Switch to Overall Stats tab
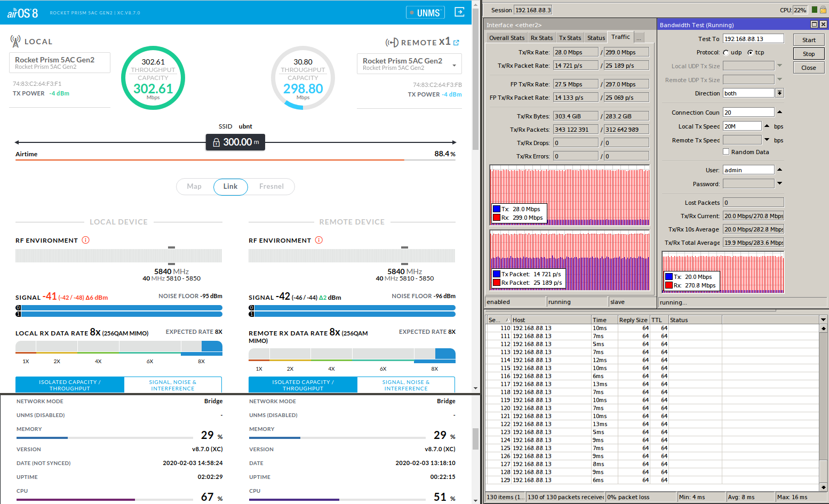 [x=507, y=38]
